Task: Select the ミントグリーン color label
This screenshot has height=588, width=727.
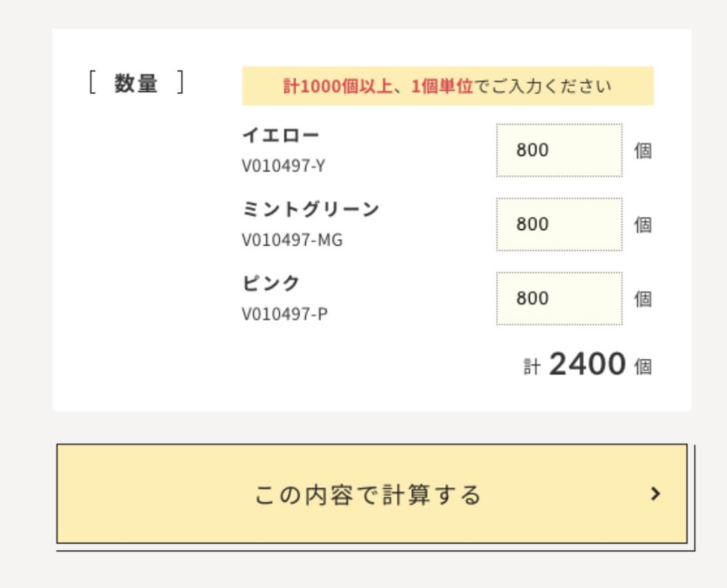Action: [311, 209]
